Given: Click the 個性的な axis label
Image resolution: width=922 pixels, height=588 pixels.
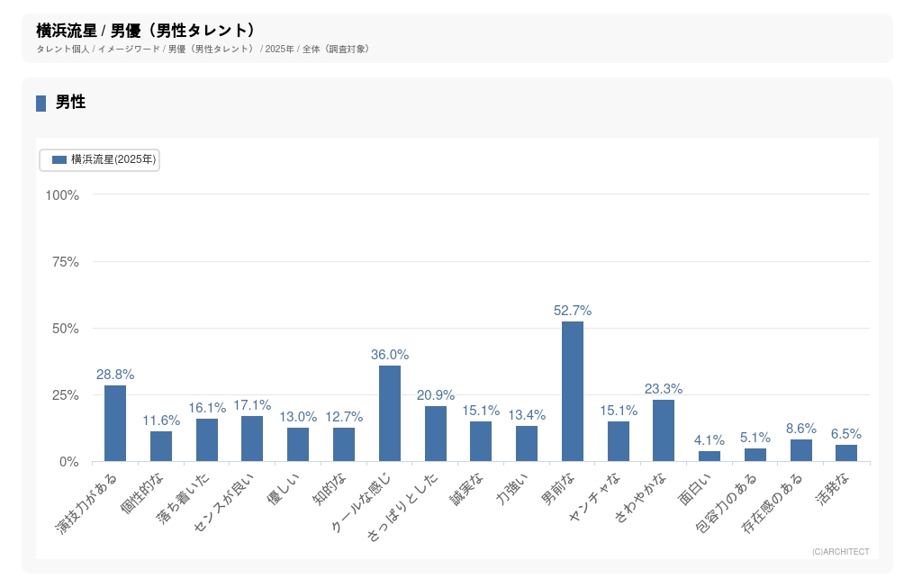Looking at the screenshot, I should tap(144, 500).
